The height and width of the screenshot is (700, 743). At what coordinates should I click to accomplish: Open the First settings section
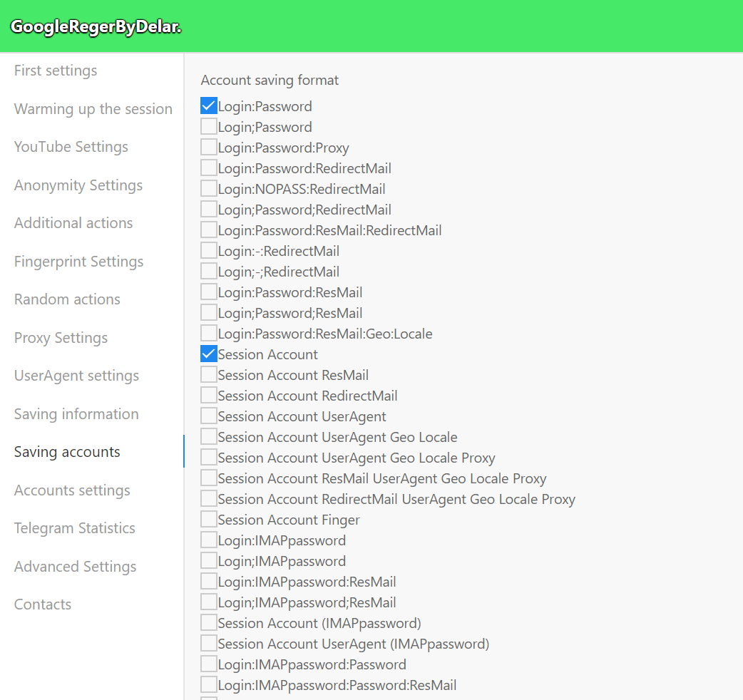coord(56,71)
